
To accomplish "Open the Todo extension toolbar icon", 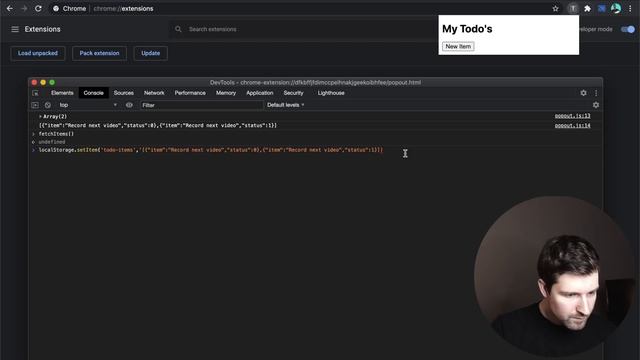I will [x=573, y=9].
